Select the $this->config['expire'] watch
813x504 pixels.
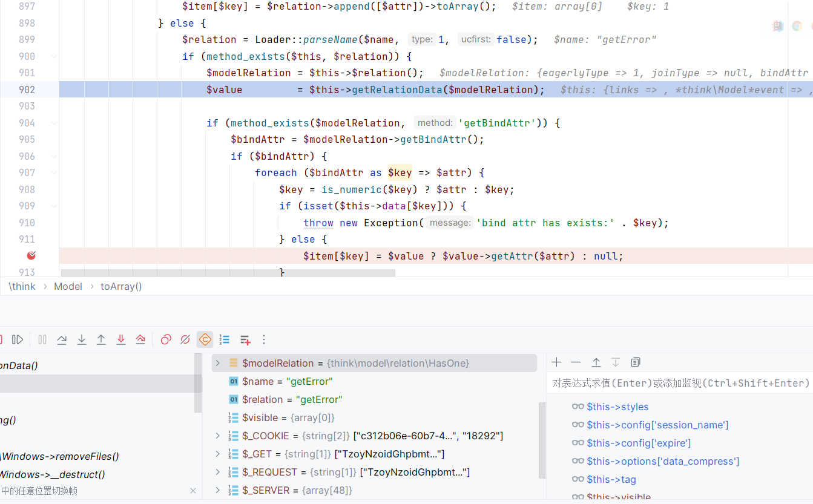point(639,443)
